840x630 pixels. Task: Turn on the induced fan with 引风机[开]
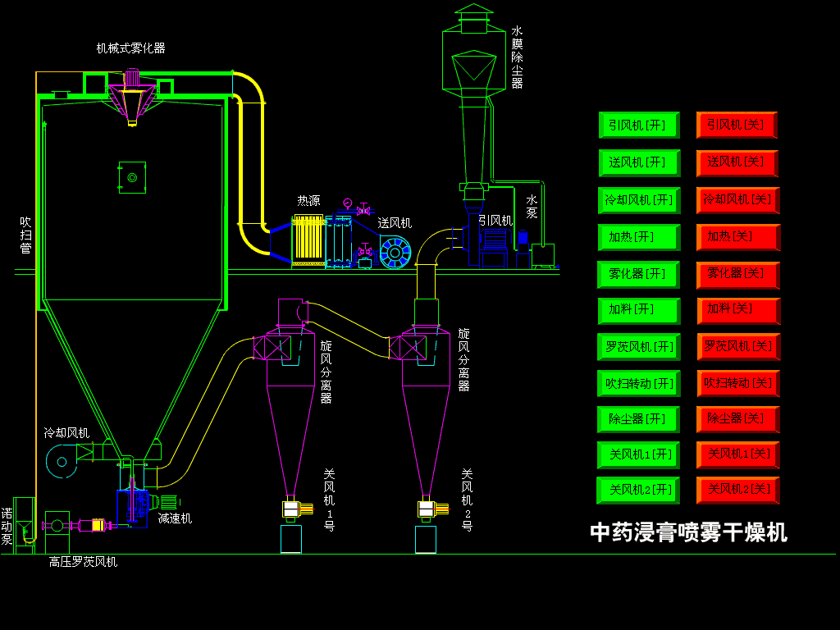point(638,125)
